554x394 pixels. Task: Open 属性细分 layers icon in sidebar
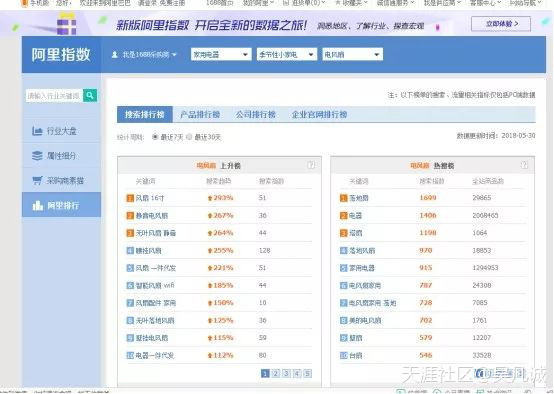point(37,155)
